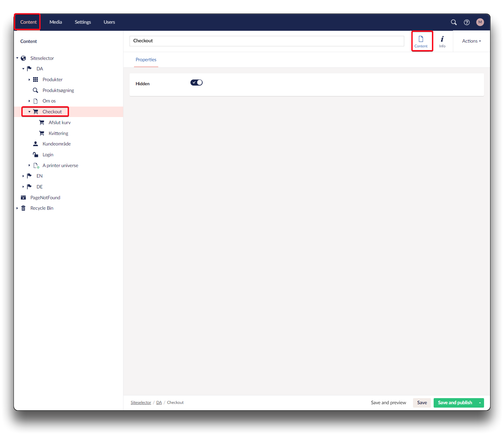Image resolution: width=504 pixels, height=435 pixels.
Task: Click the Save button
Action: pyautogui.click(x=422, y=403)
